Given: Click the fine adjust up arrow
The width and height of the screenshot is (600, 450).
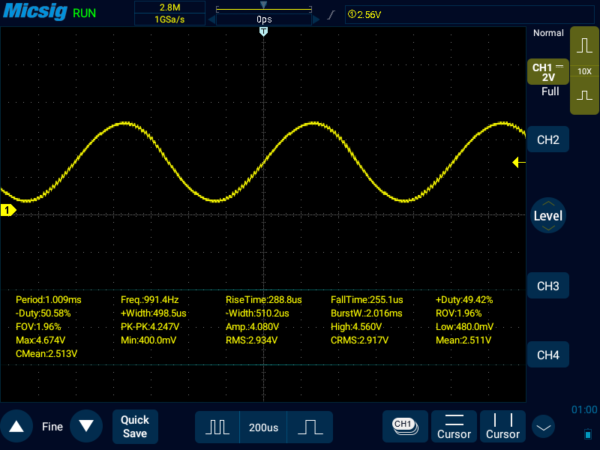Looking at the screenshot, I should pos(17,426).
